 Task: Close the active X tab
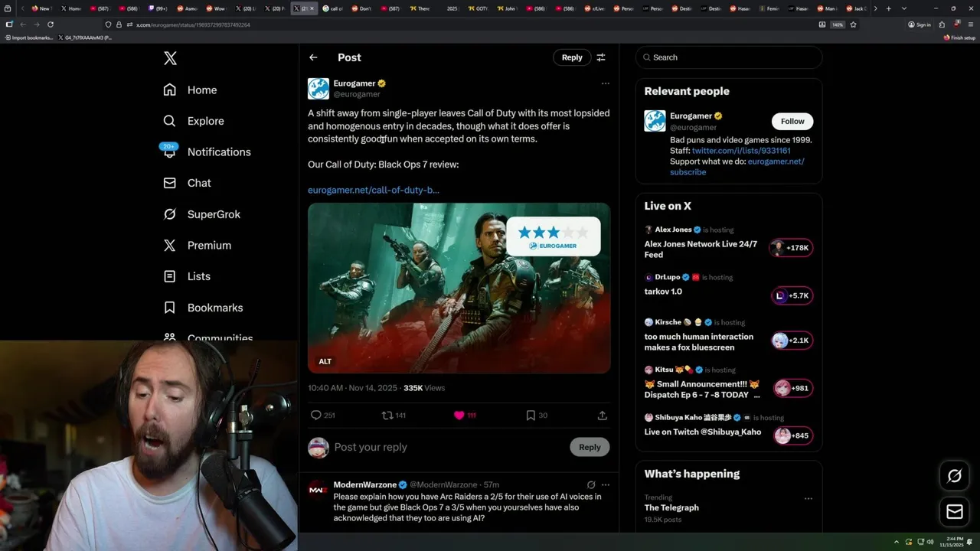(x=312, y=8)
